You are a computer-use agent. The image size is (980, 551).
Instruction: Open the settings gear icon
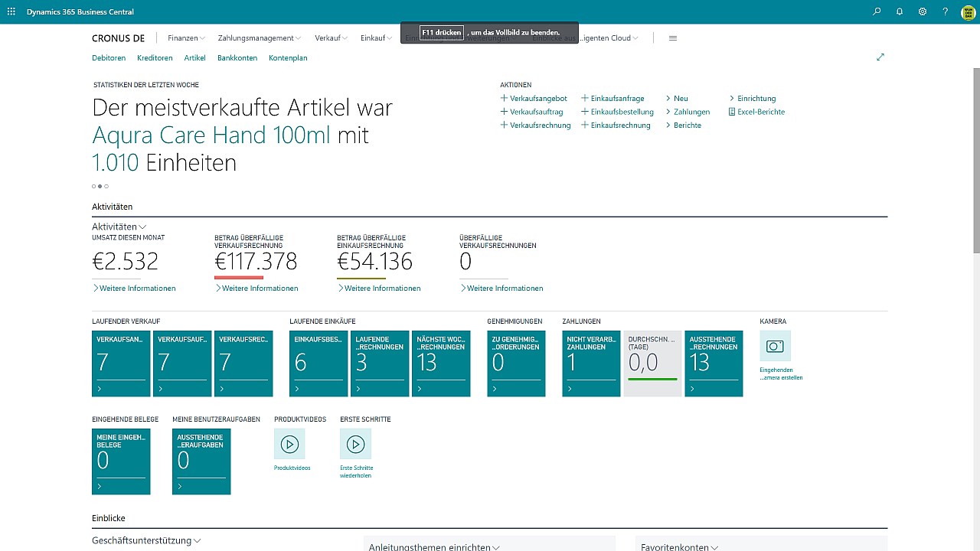pos(923,11)
